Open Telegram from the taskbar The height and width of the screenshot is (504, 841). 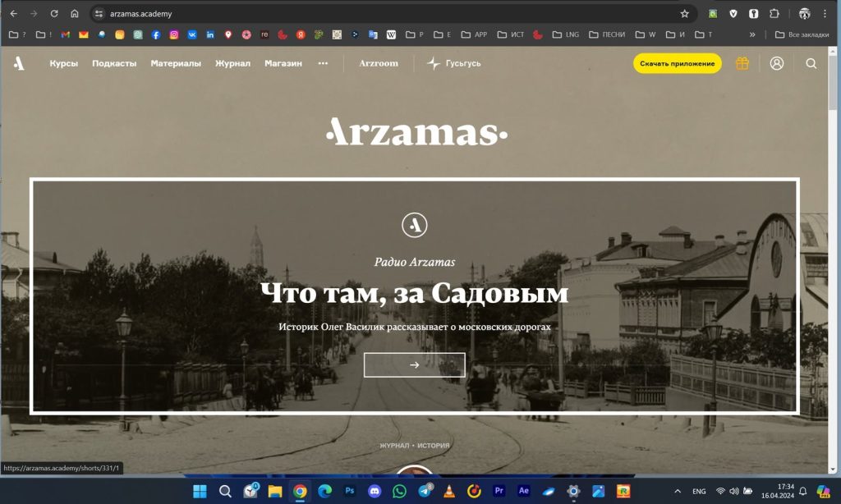point(425,491)
